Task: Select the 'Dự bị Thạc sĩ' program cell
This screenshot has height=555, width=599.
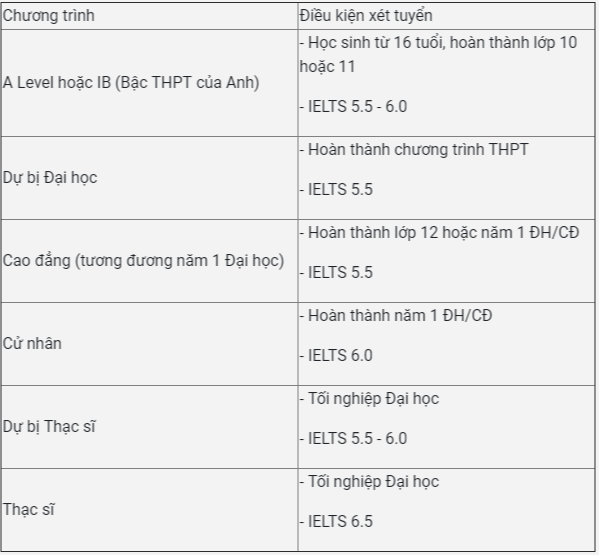Action: point(149,427)
